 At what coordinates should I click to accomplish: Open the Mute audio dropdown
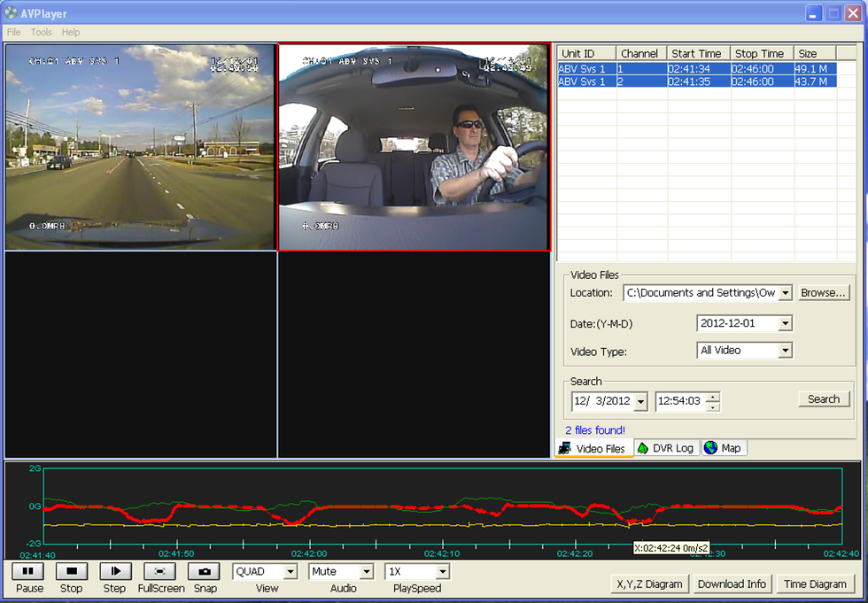pos(365,572)
